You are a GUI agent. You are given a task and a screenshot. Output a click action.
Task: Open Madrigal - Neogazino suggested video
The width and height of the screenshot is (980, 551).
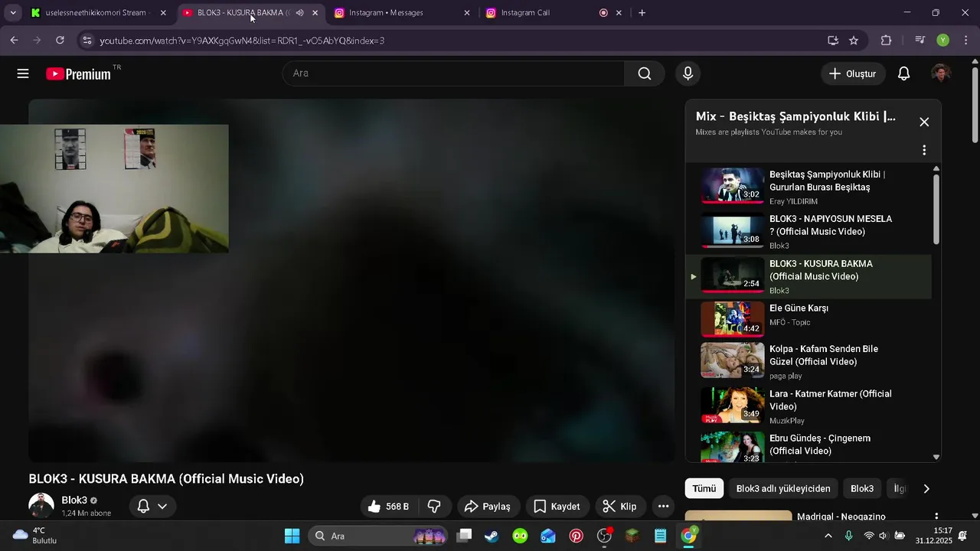pos(841,517)
